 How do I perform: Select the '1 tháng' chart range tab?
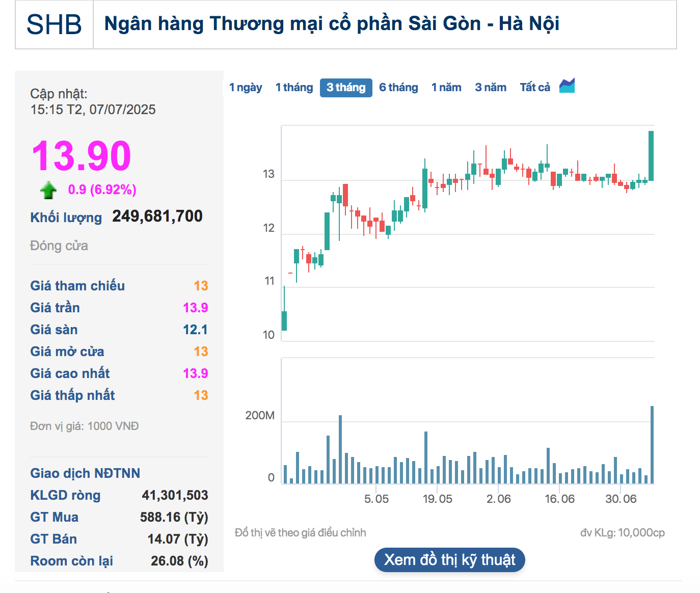click(294, 87)
